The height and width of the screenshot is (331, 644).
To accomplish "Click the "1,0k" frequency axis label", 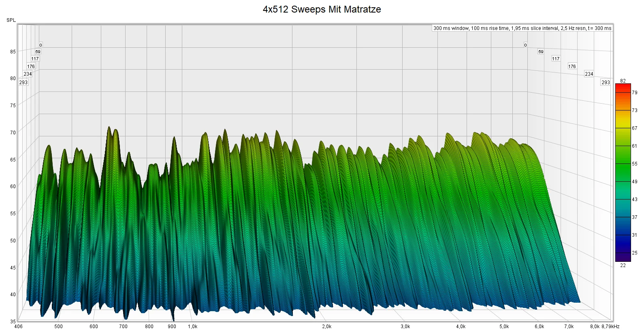I will 193,327.
